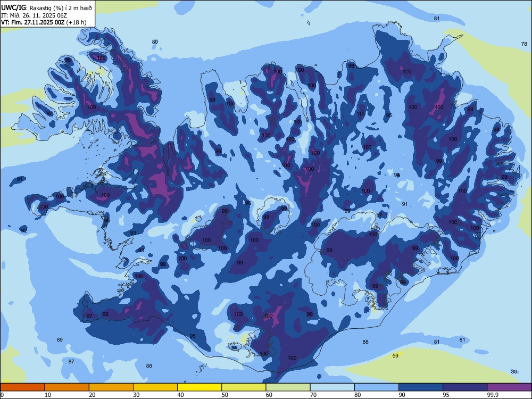The image size is (532, 399).
Task: Select the bright yellow 40–50 legend swatch
Action: 199,387
